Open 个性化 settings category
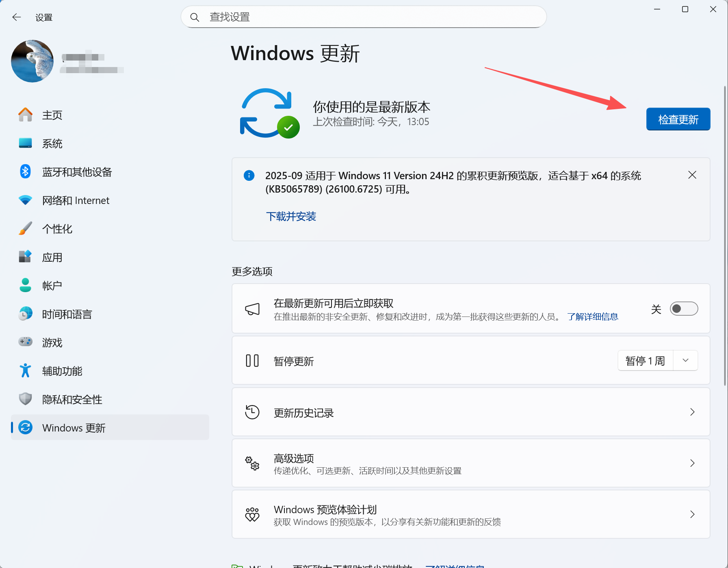 pyautogui.click(x=110, y=229)
